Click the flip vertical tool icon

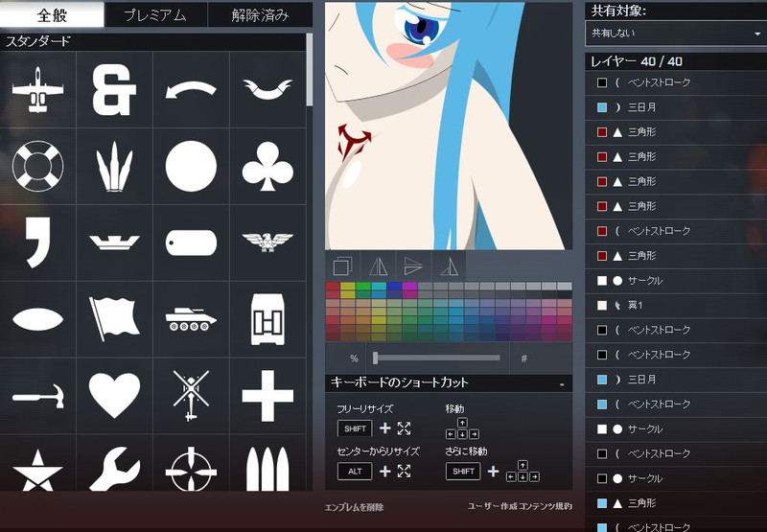[413, 266]
